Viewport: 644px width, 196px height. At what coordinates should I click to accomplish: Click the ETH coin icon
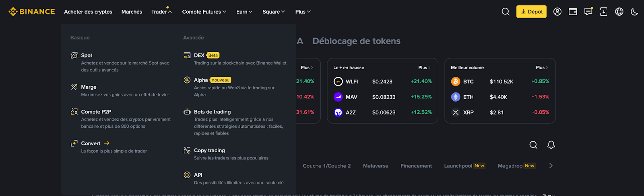click(x=456, y=97)
